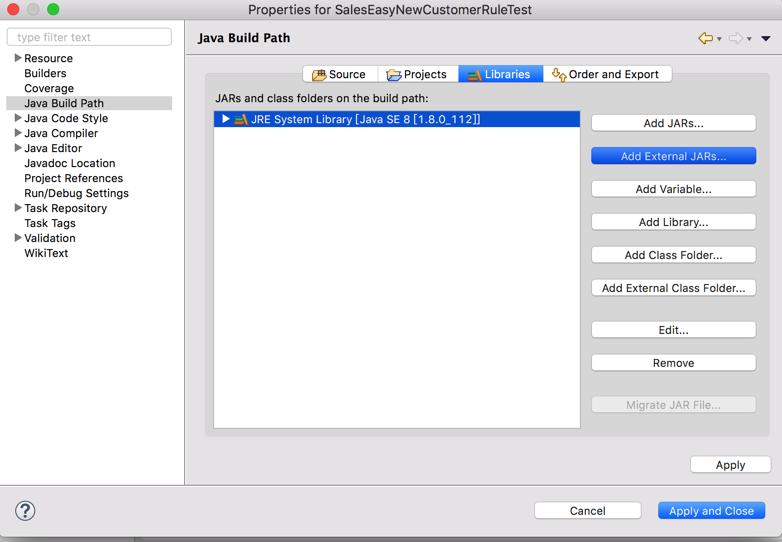
Task: Select Builders in the properties tree
Action: 45,73
